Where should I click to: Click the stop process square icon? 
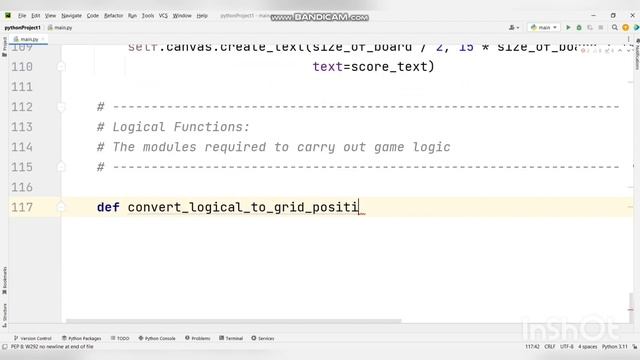[x=601, y=27]
